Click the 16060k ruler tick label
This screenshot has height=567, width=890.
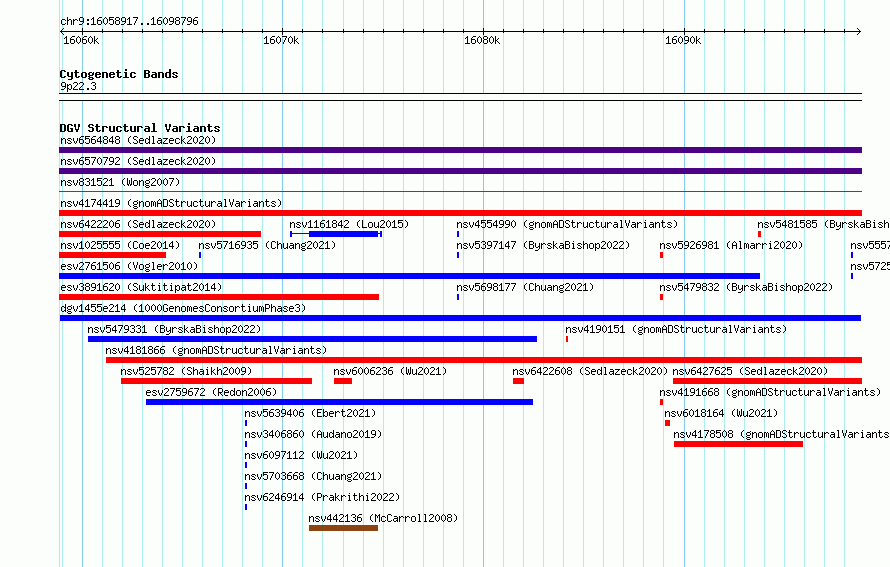pyautogui.click(x=81, y=40)
